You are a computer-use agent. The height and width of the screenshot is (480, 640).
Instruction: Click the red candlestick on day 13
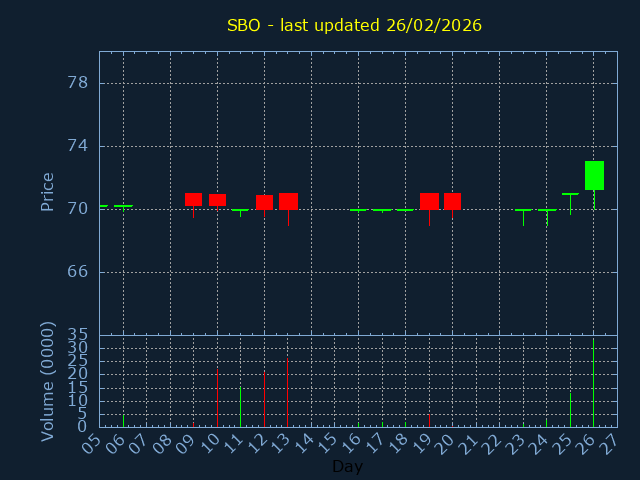click(288, 201)
